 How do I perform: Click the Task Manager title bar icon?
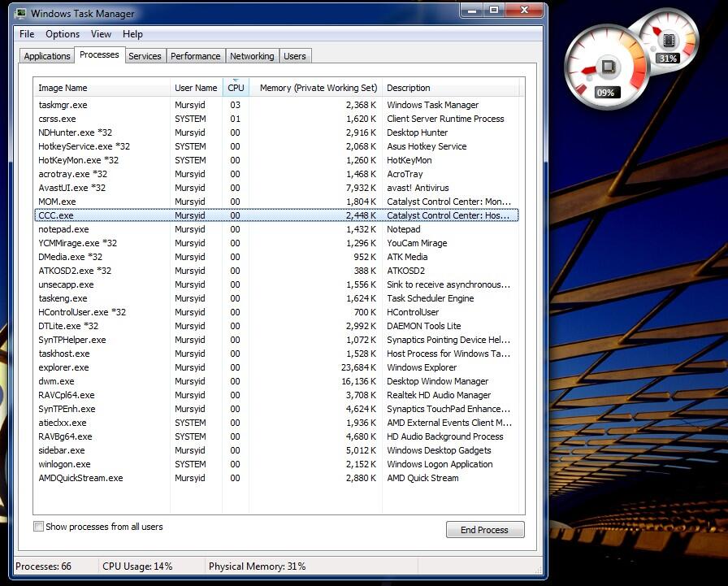coord(20,14)
